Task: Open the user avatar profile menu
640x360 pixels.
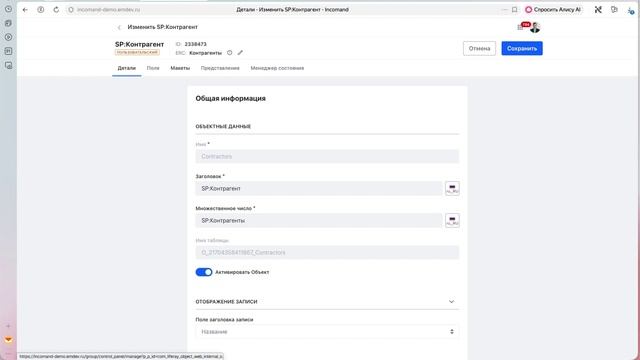Action: [535, 27]
